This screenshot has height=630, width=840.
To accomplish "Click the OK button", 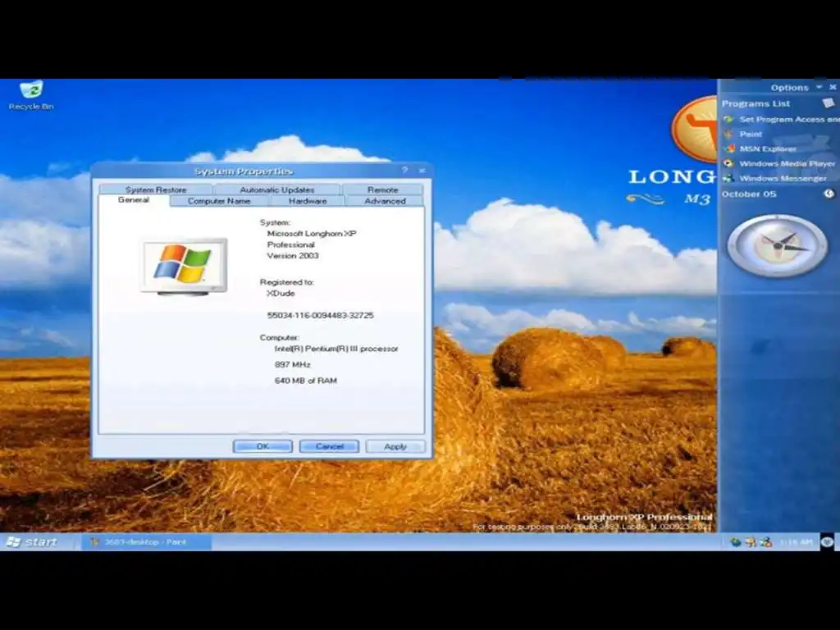I will click(x=262, y=446).
